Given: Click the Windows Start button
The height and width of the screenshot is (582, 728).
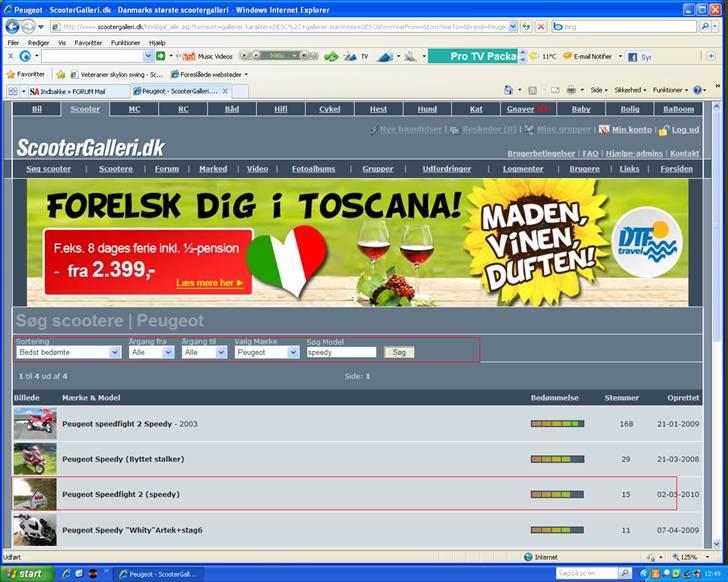Looking at the screenshot, I should click(24, 573).
